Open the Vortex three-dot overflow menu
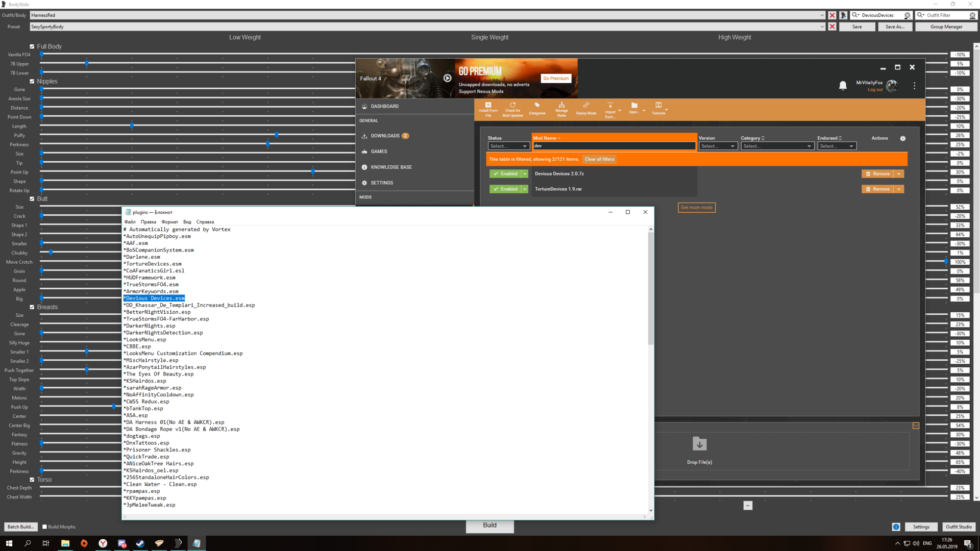980x551 pixels. click(x=914, y=86)
